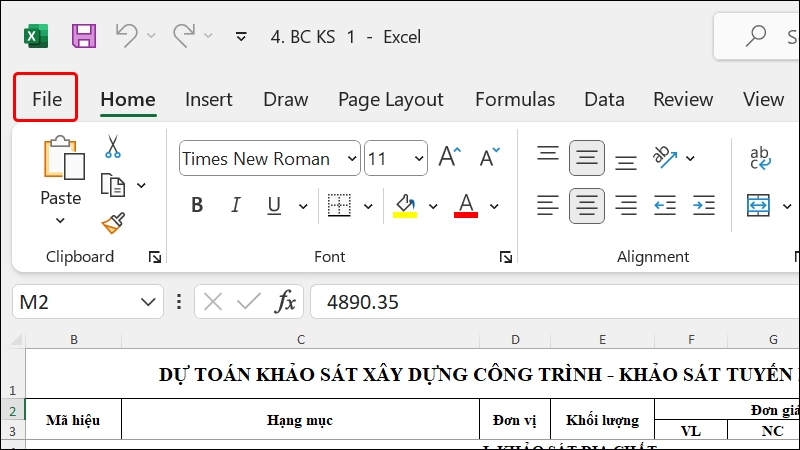The height and width of the screenshot is (450, 800).
Task: Click the Paste clipboard icon
Action: 64,158
